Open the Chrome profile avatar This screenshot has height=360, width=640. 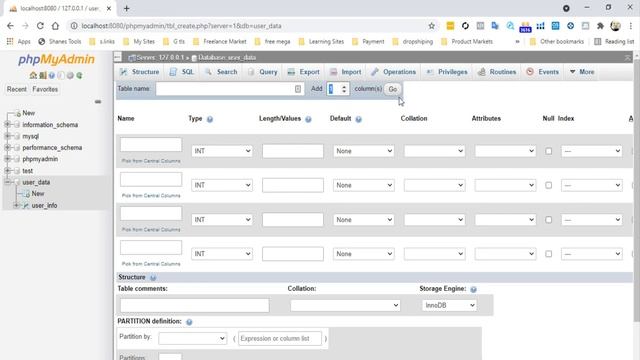[616, 26]
